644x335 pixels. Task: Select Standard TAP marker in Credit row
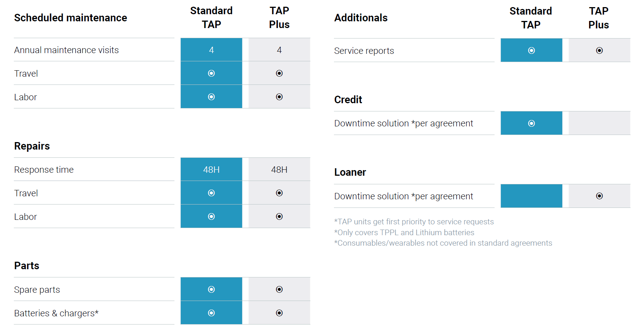pyautogui.click(x=532, y=123)
